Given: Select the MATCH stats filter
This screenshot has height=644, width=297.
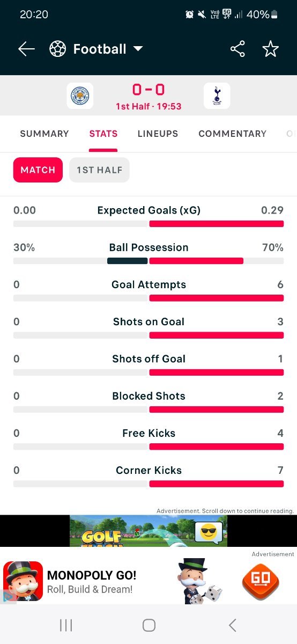Looking at the screenshot, I should 38,170.
